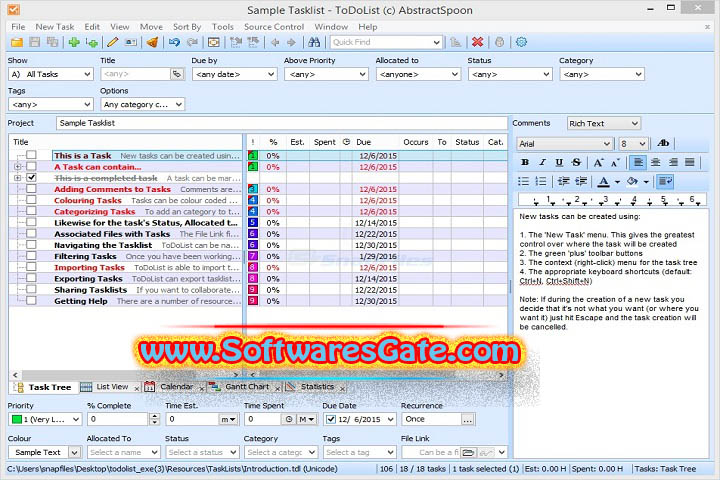This screenshot has height=480, width=720.
Task: Uncheck 'This is a completed task' checkbox
Action: [31, 177]
